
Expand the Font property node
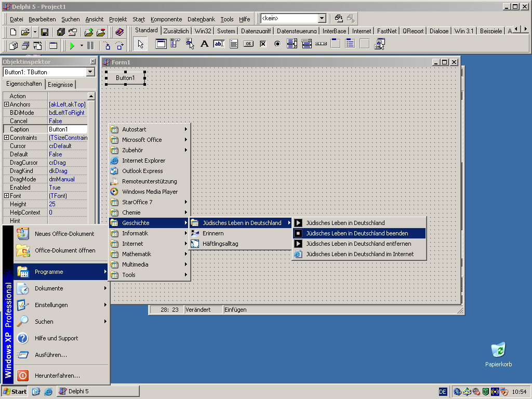(x=6, y=196)
